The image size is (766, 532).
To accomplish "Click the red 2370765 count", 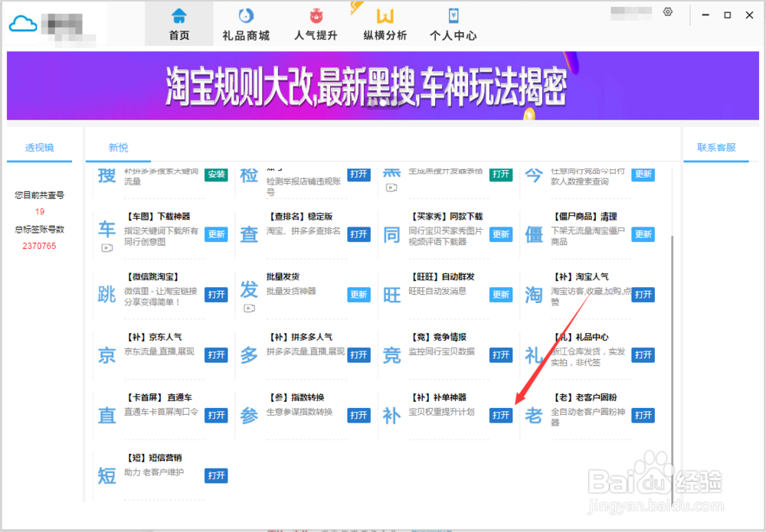I will click(39, 246).
